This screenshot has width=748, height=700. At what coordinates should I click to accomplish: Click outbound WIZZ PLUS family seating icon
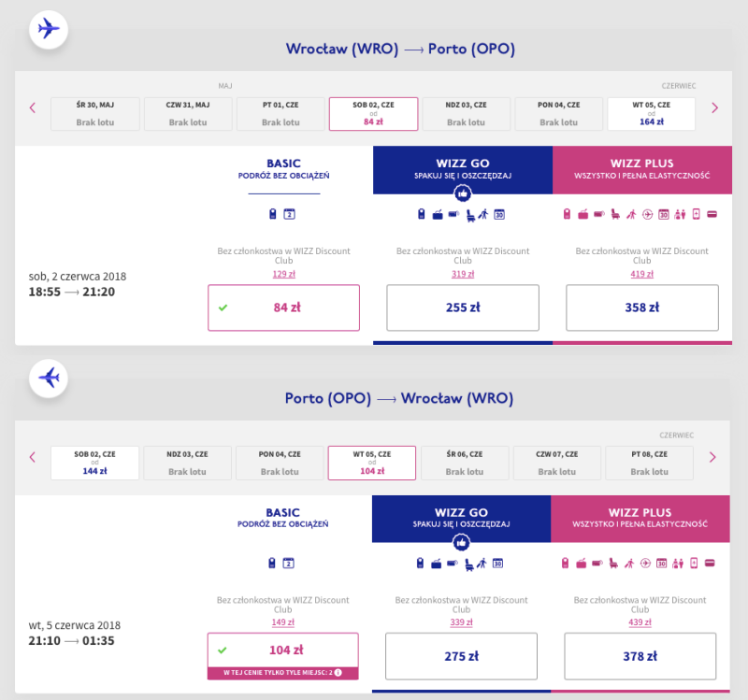tap(680, 215)
